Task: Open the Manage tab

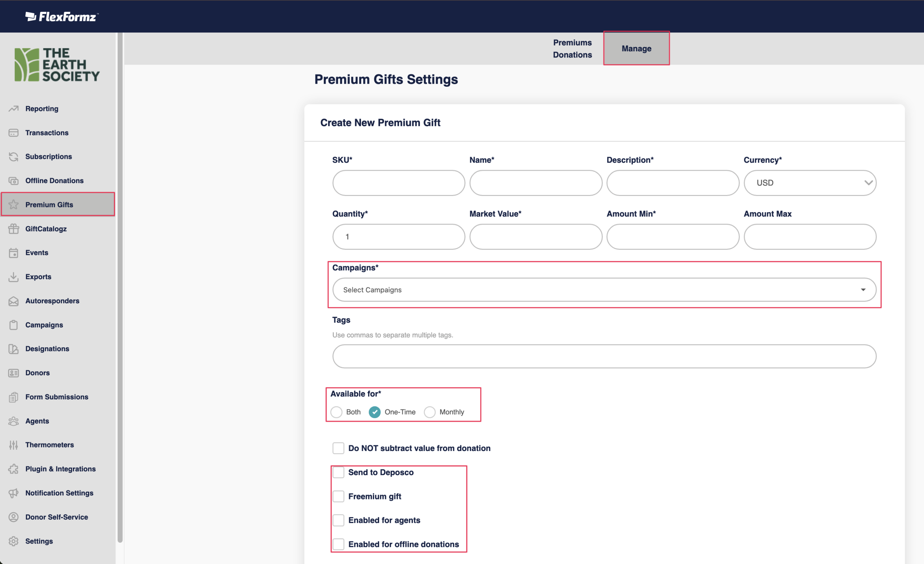Action: click(x=636, y=48)
